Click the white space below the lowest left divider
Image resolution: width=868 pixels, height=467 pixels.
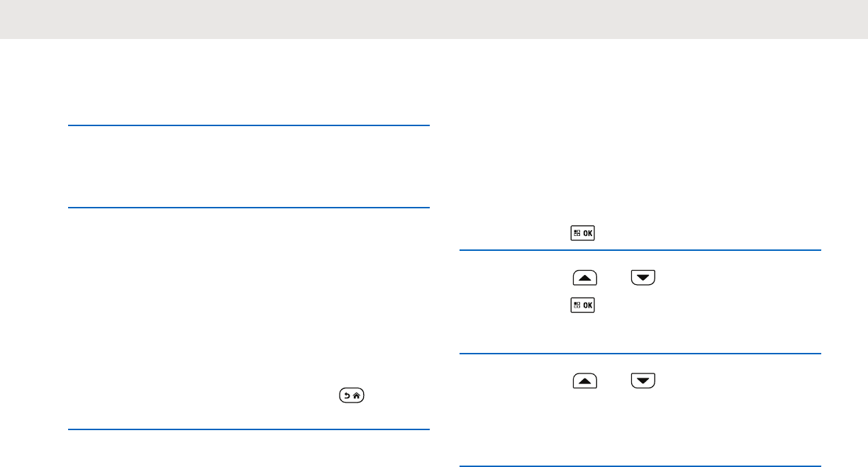tap(249, 449)
